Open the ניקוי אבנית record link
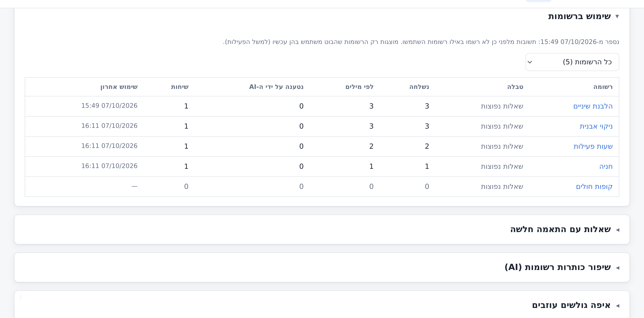 tap(596, 126)
